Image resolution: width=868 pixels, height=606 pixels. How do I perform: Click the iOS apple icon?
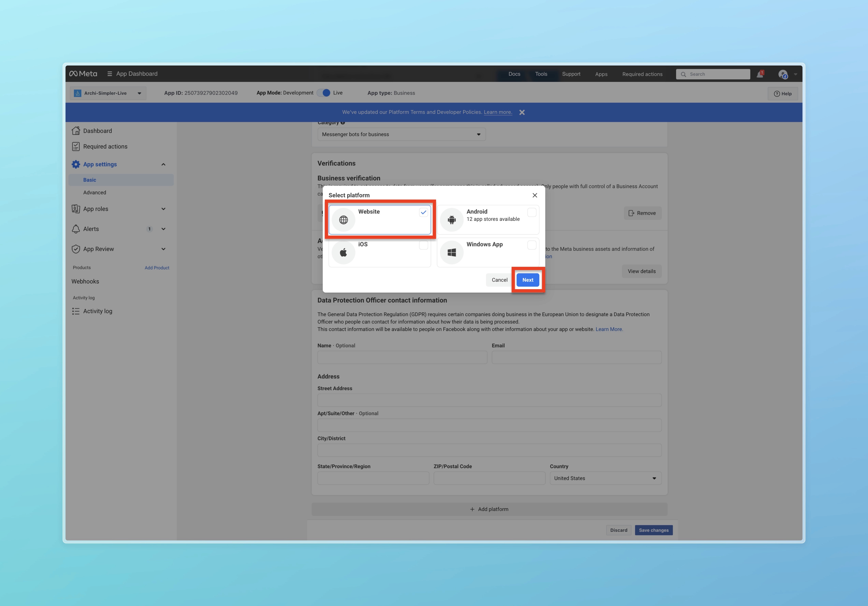tap(343, 252)
